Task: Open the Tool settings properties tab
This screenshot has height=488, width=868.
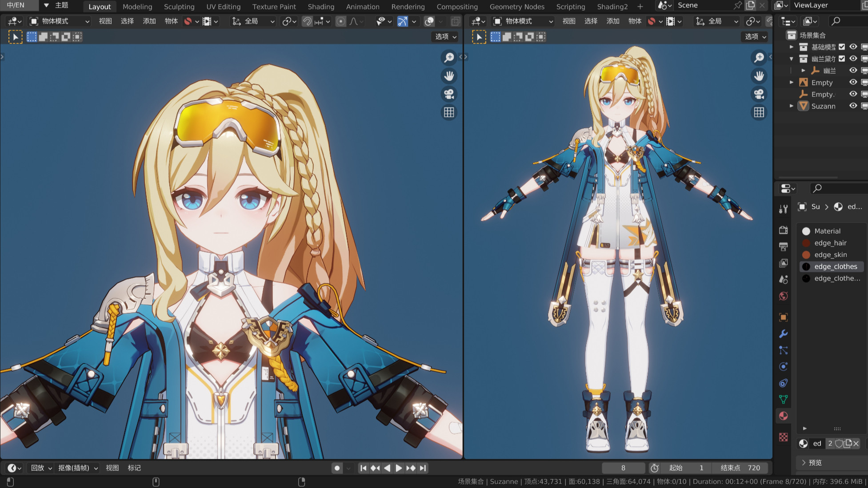Action: click(x=783, y=209)
